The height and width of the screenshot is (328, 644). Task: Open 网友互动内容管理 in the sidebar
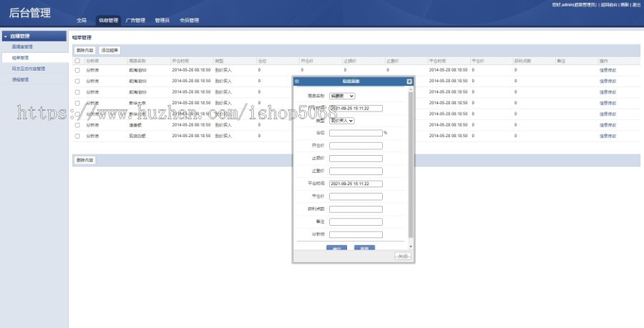click(x=29, y=69)
